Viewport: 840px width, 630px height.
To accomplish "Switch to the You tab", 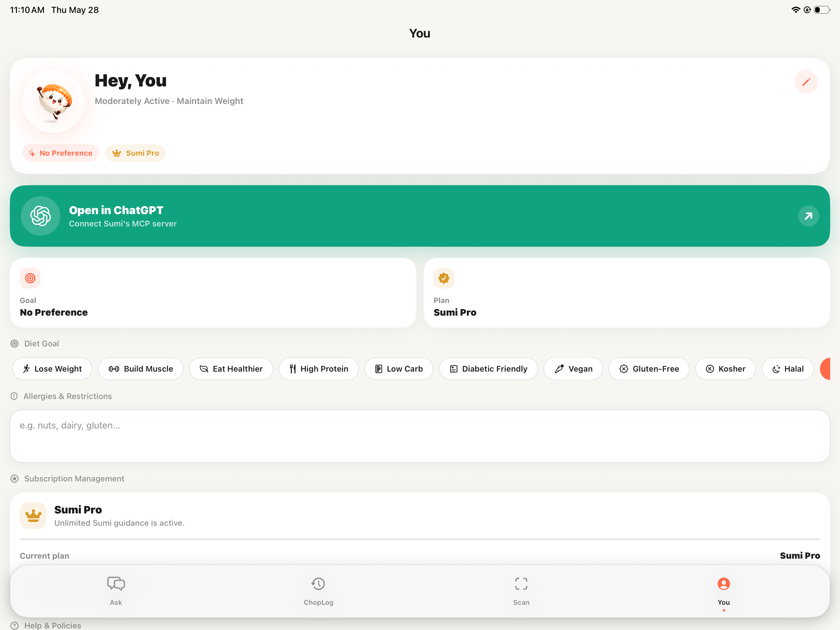I will [723, 591].
